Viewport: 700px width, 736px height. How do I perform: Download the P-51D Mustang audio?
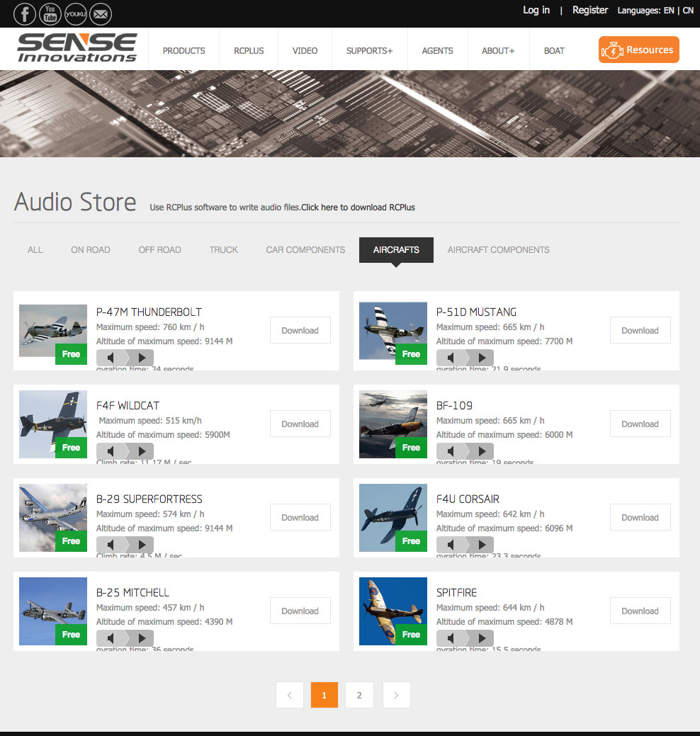640,330
